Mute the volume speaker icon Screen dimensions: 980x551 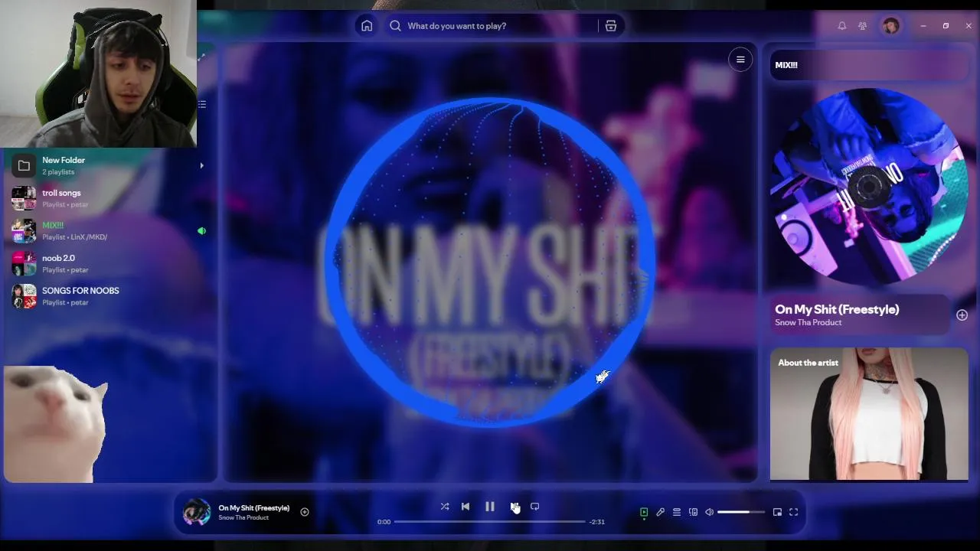(710, 512)
